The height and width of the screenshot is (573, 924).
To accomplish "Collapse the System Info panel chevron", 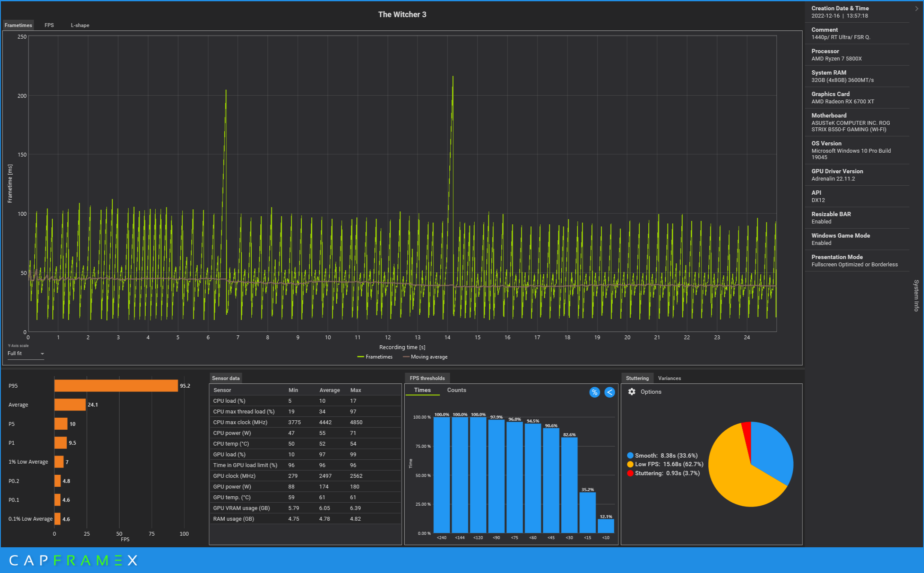I will click(x=916, y=8).
